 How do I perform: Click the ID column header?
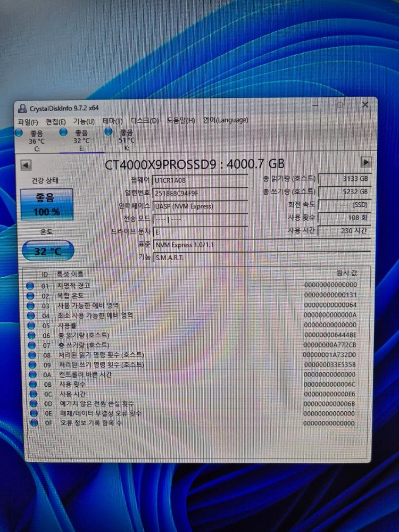pyautogui.click(x=45, y=274)
